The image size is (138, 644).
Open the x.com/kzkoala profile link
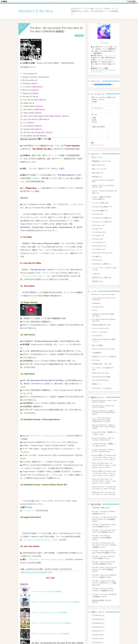pos(105,60)
